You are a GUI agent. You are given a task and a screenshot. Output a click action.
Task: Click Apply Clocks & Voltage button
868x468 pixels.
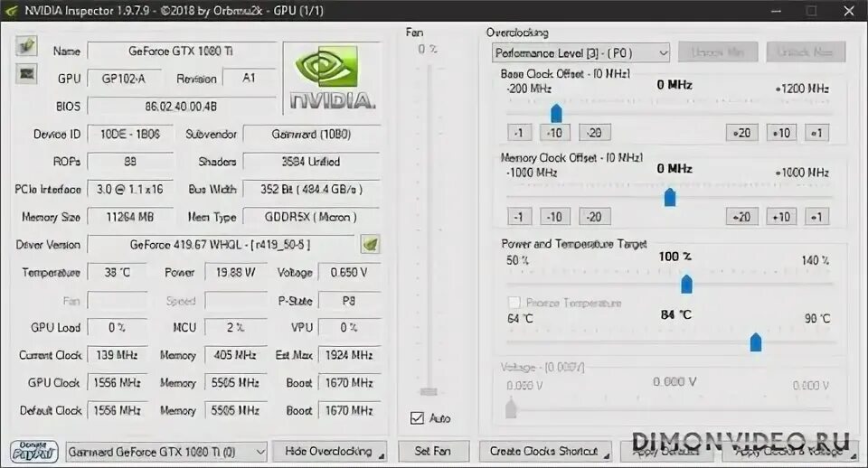(x=792, y=452)
